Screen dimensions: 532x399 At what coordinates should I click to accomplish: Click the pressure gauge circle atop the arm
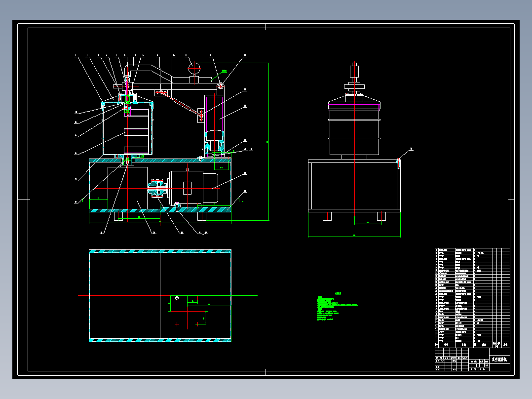pyautogui.click(x=194, y=68)
